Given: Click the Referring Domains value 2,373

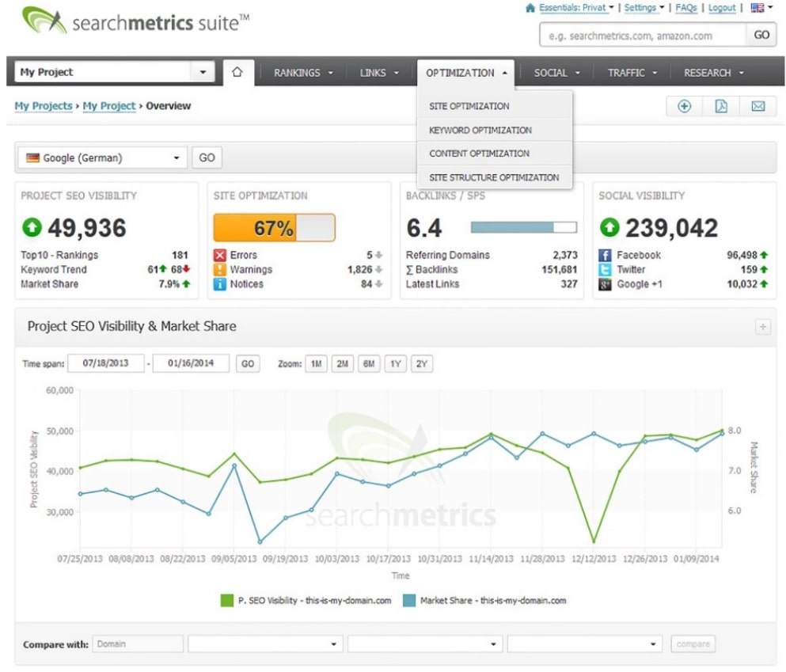Looking at the screenshot, I should [x=565, y=255].
